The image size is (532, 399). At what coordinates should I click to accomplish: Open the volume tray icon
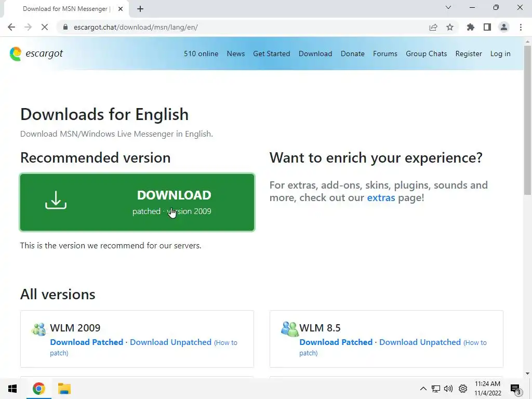(448, 389)
